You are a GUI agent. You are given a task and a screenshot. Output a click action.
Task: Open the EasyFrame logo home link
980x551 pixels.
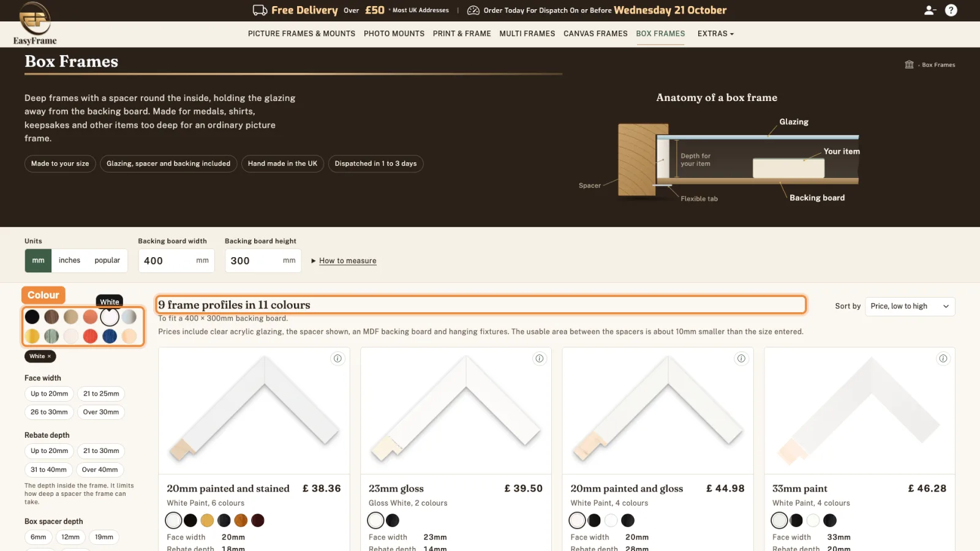tap(35, 23)
